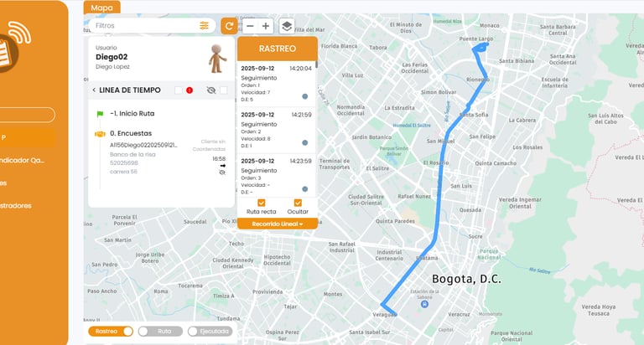Image resolution: width=644 pixels, height=345 pixels.
Task: Select the 14:21:59 Seguimiento tracking entry
Action: (277, 130)
